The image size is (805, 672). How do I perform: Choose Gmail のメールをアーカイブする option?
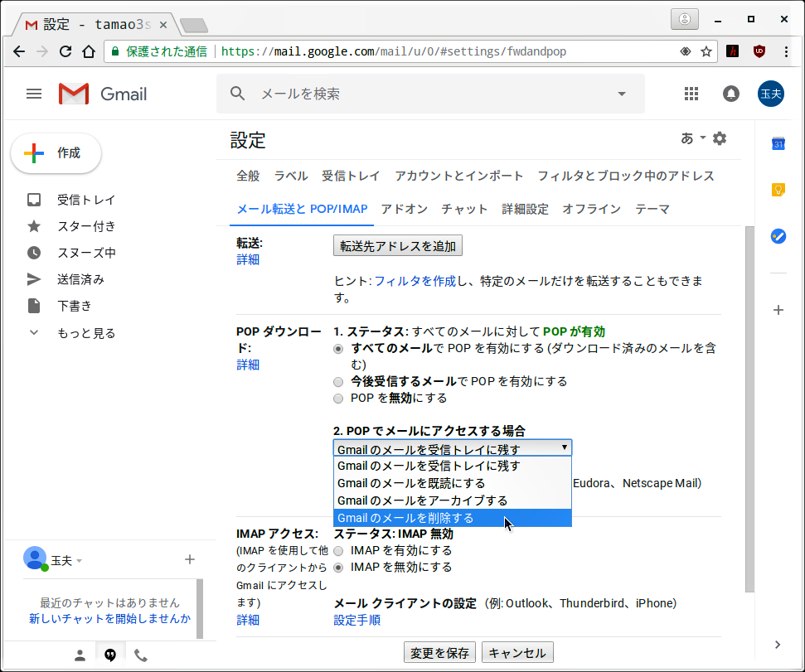point(453,500)
